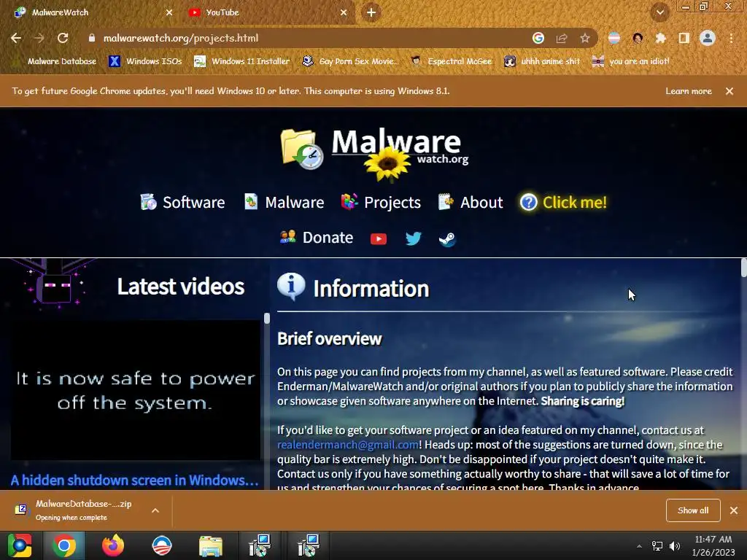Open Windows 11 Installer bookmark
This screenshot has height=560, width=747.
click(242, 61)
